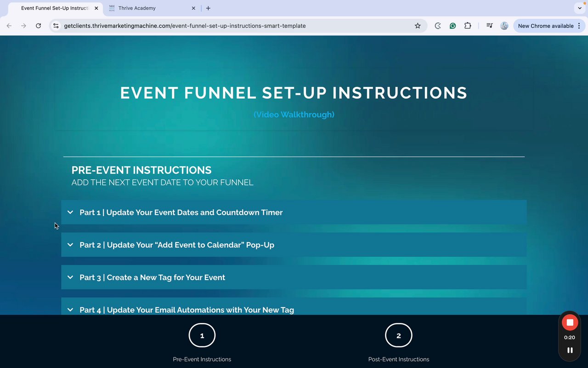Open the Grammarly extension icon
The image size is (588, 368).
452,26
